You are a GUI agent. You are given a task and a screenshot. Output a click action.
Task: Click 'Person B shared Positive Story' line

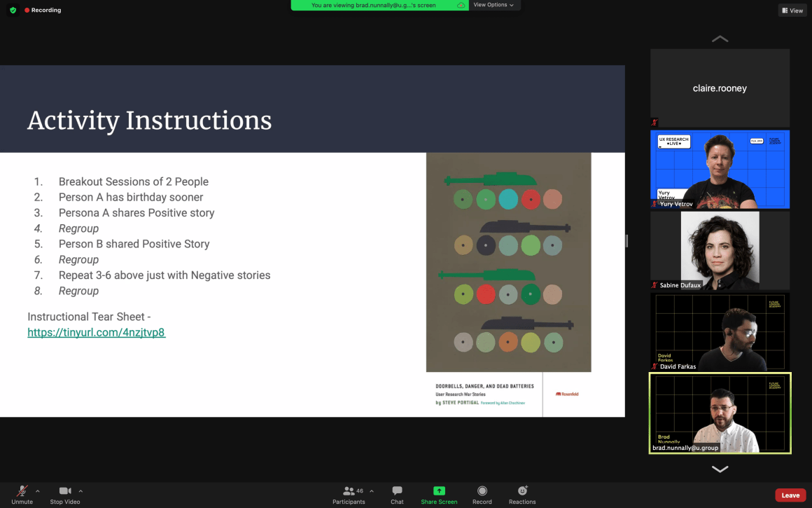134,244
